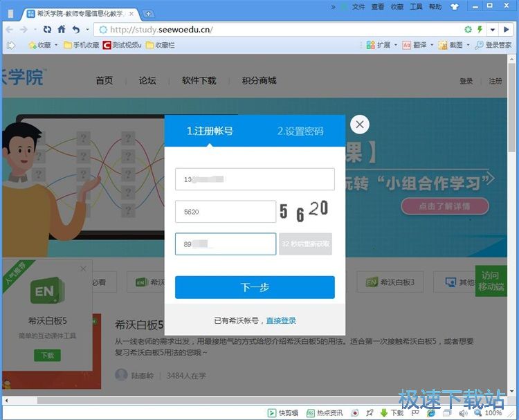
Task: Open the 测试视频u bookmark
Action: 122,45
